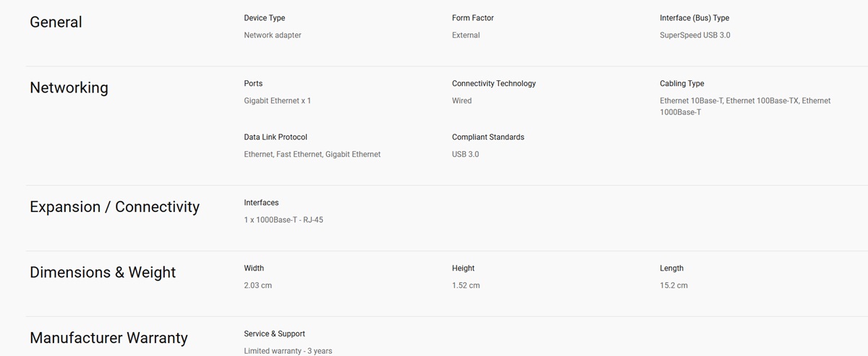Click the Device Type label
The height and width of the screenshot is (356, 868).
[265, 18]
